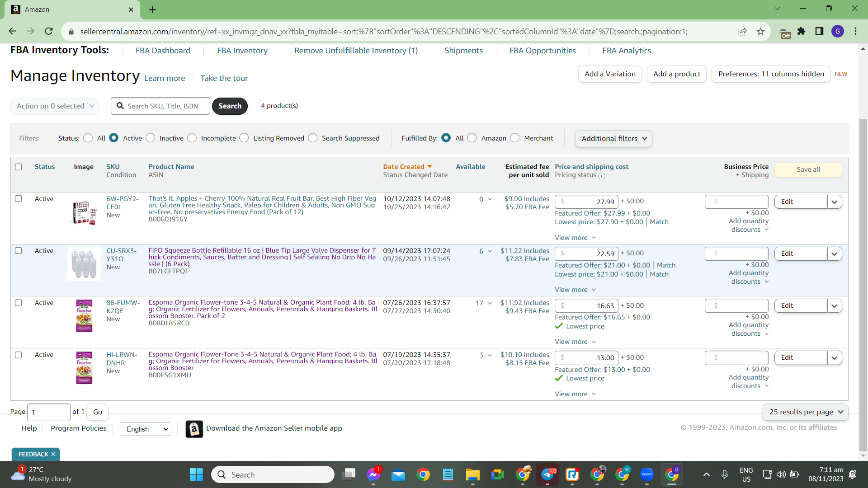The height and width of the screenshot is (488, 868).
Task: Open the Mail app on the taskbar
Action: coord(398,474)
